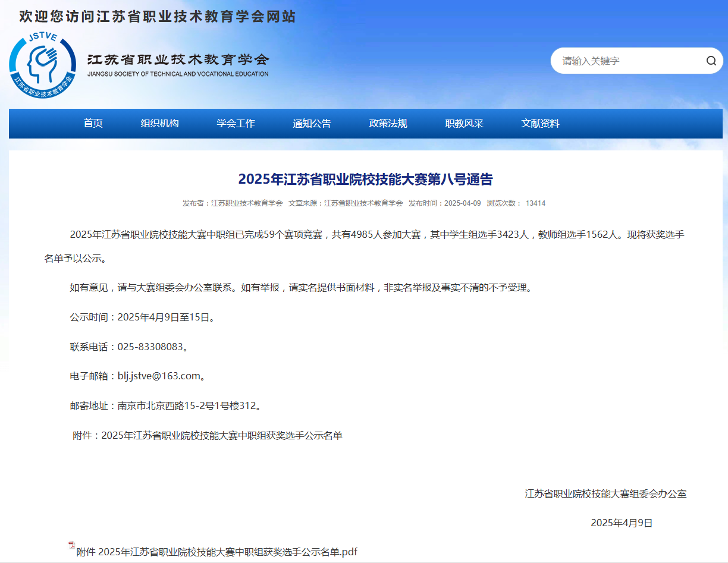Click the 欢迎您访问 welcome text at top
Screen dimensions: 728x563
click(157, 17)
